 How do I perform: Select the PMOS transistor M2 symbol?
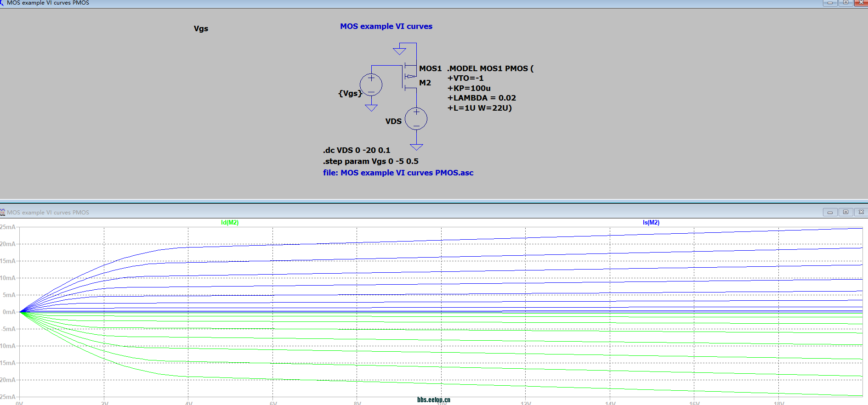(x=409, y=77)
